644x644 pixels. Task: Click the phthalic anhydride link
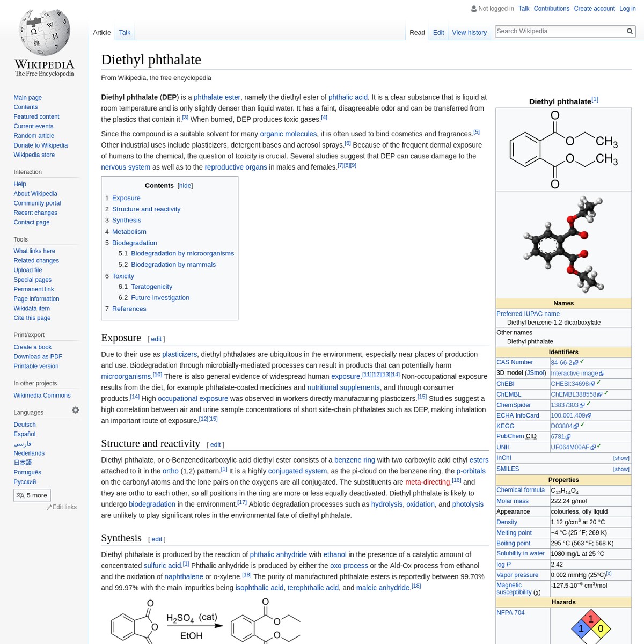278,554
